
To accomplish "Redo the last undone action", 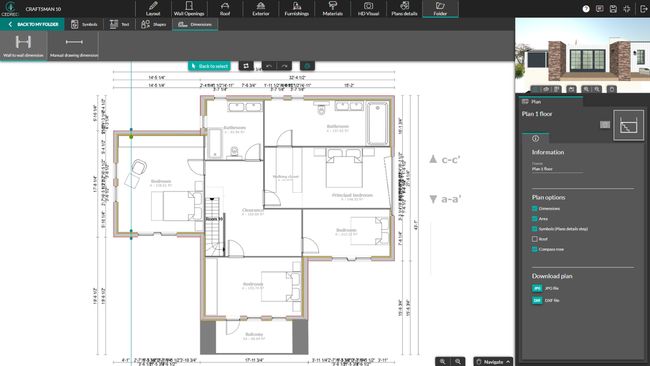I will click(x=284, y=66).
